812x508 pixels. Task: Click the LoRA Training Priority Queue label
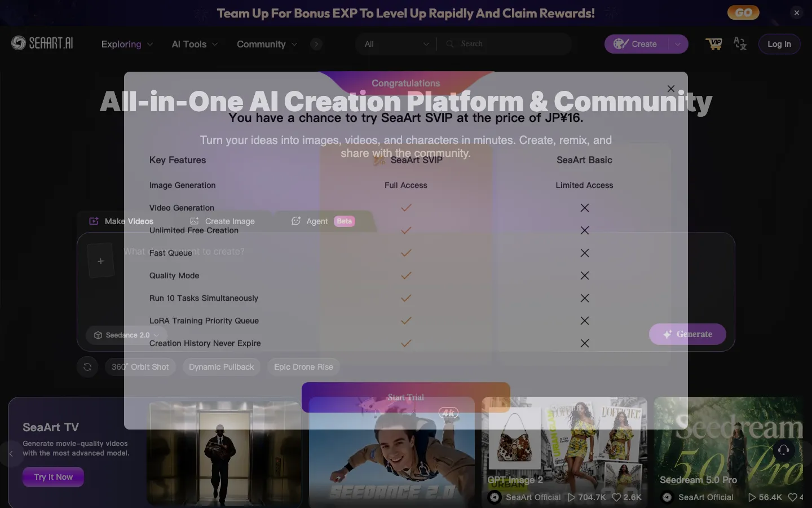pos(204,321)
